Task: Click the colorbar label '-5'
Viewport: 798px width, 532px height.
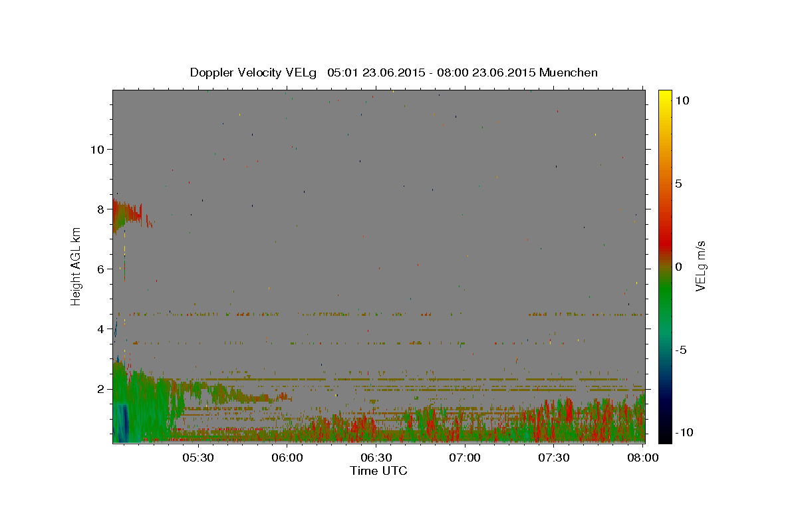Action: [682, 350]
